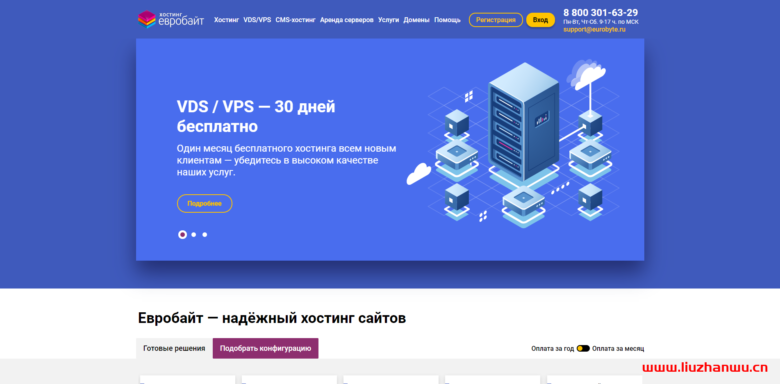The image size is (780, 384).
Task: Select the first slider dot
Action: click(183, 234)
